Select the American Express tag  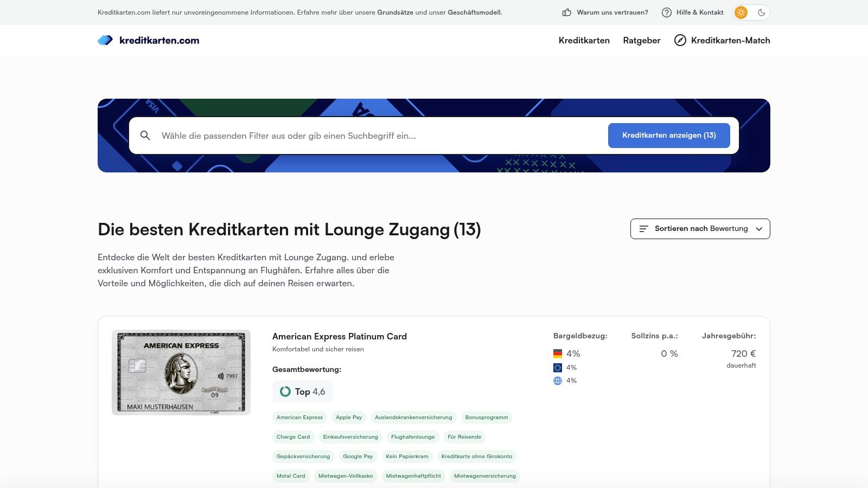click(299, 418)
